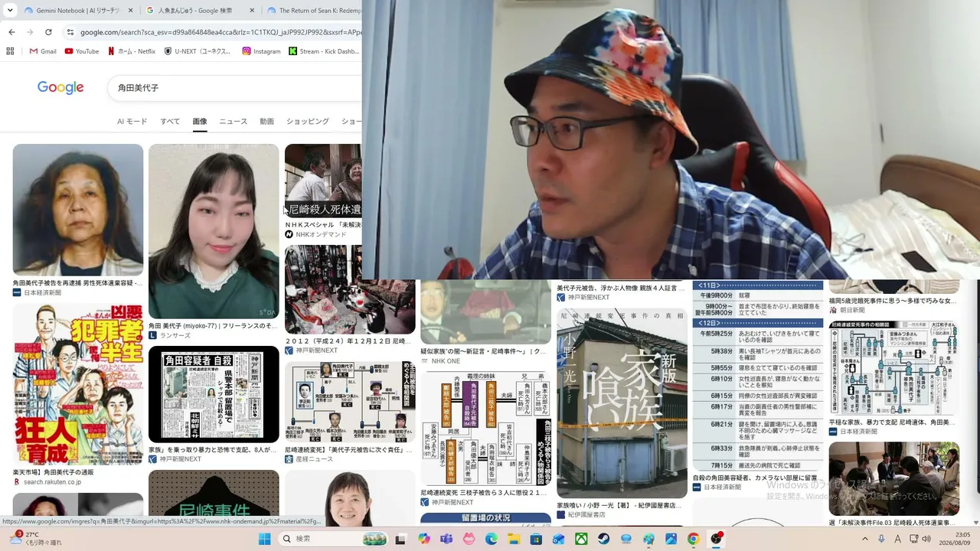This screenshot has width=980, height=551.
Task: Open OBS Studio from the taskbar
Action: click(717, 539)
